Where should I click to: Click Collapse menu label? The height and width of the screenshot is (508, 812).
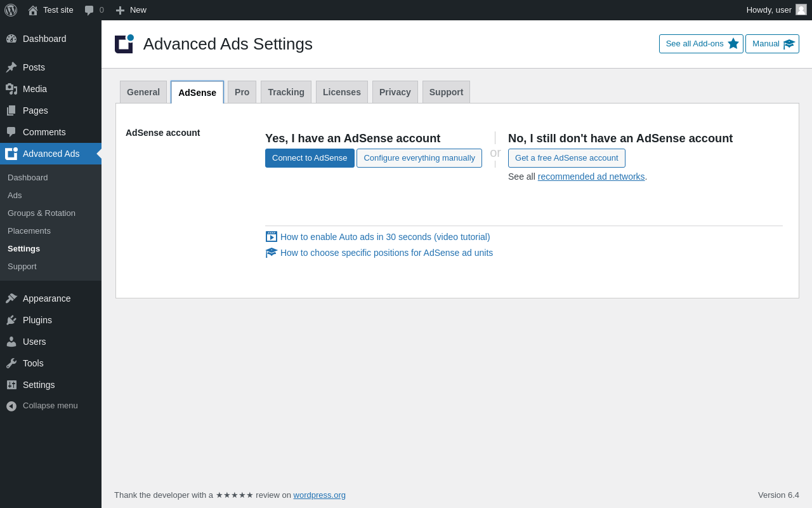coord(50,406)
